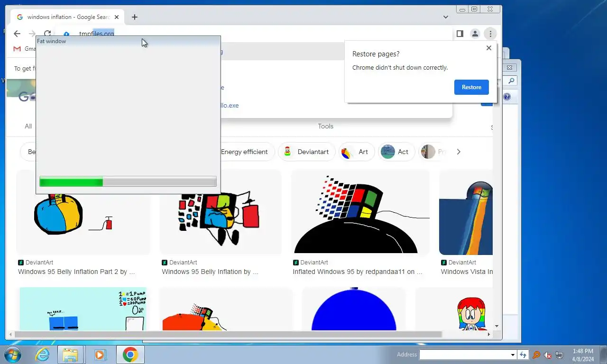Click the Fat window title bar
This screenshot has height=364, width=607.
click(128, 41)
